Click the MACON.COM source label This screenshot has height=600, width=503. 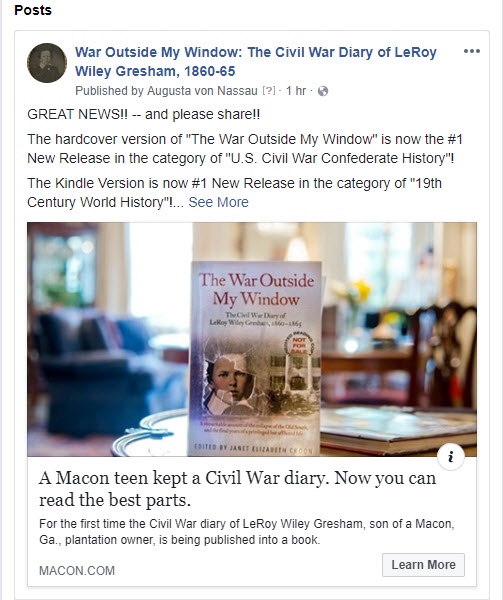[77, 571]
